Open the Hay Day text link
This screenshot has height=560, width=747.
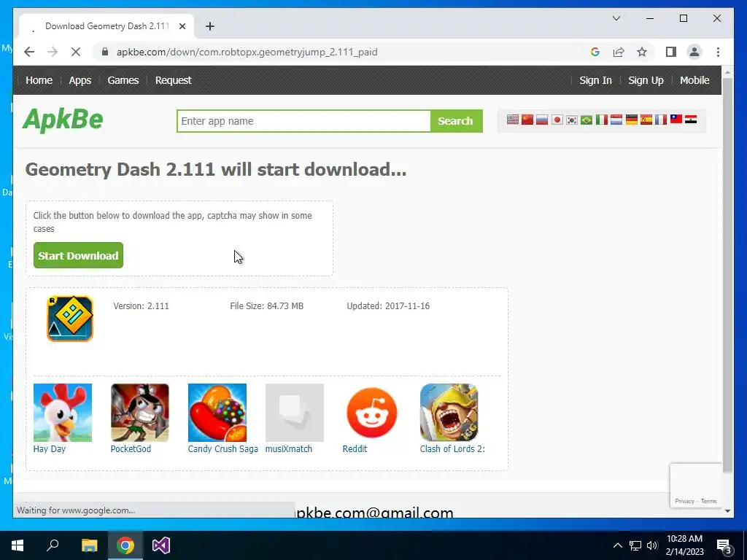click(x=50, y=448)
